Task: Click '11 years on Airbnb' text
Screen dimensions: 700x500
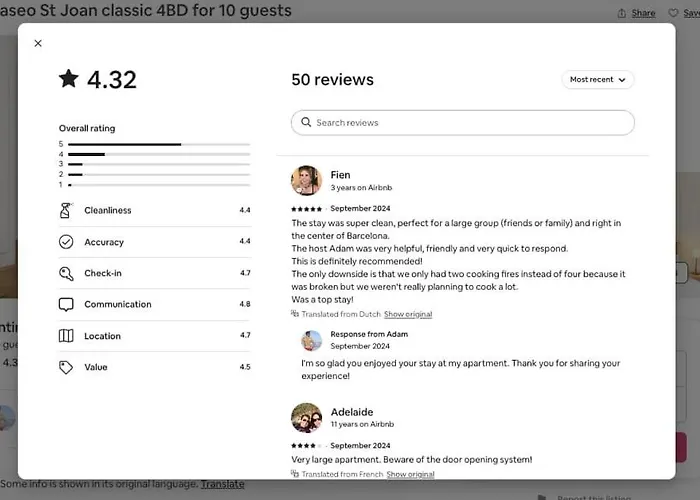Action: click(x=362, y=425)
